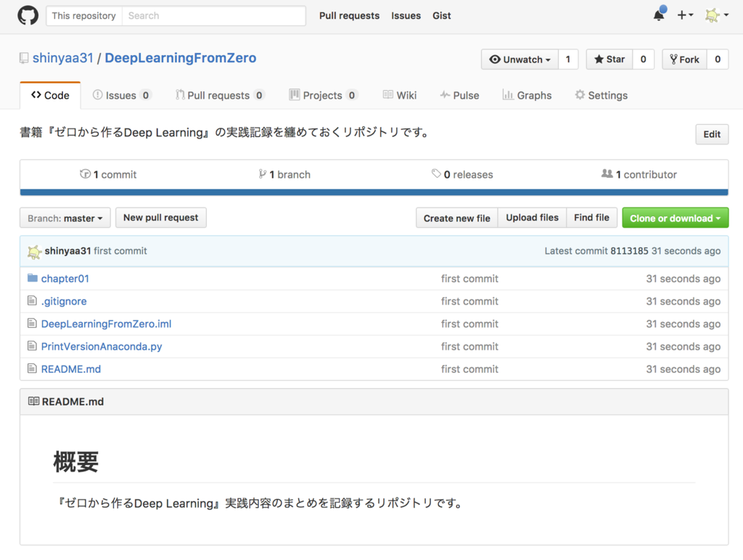Open the repository Pull requests tab
The height and width of the screenshot is (560, 743).
click(220, 95)
